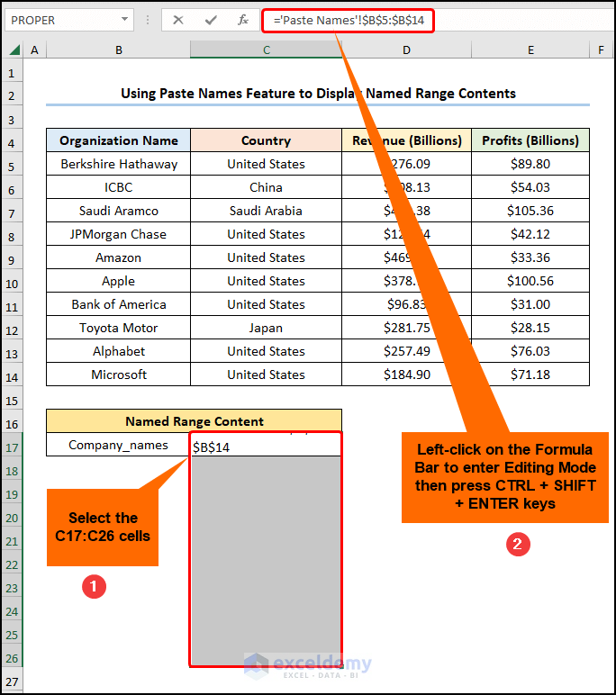Click the China country cell
Viewport: 616px width, 695px height.
pyautogui.click(x=266, y=187)
